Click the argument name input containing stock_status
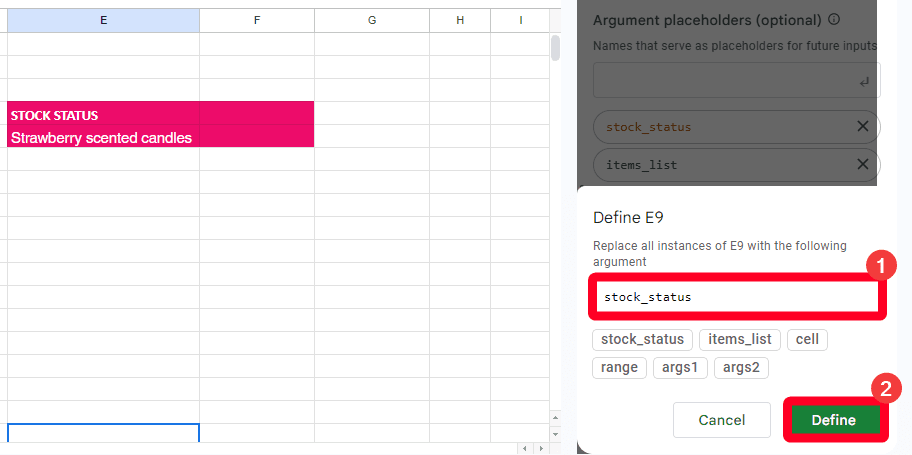912x455 pixels. [x=735, y=297]
